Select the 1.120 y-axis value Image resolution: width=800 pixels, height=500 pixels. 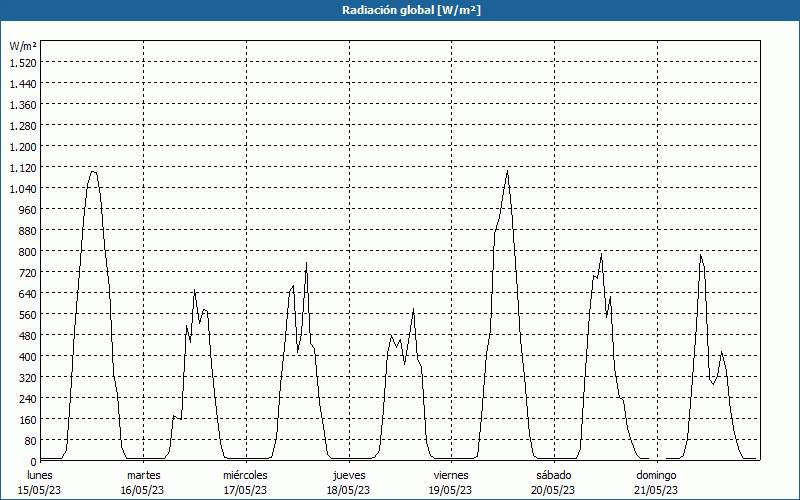click(x=23, y=168)
